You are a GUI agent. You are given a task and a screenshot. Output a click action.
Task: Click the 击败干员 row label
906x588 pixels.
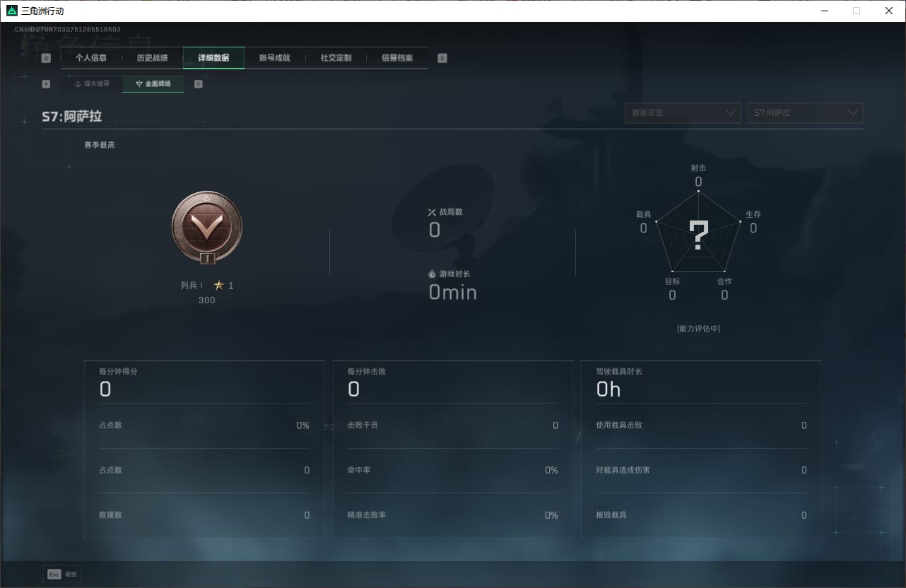click(x=363, y=425)
